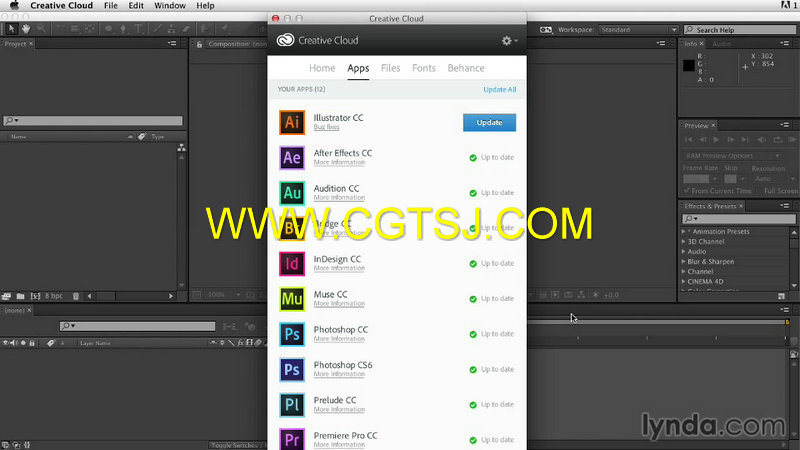Open Bug fixes link under Illustrator CC

[327, 127]
